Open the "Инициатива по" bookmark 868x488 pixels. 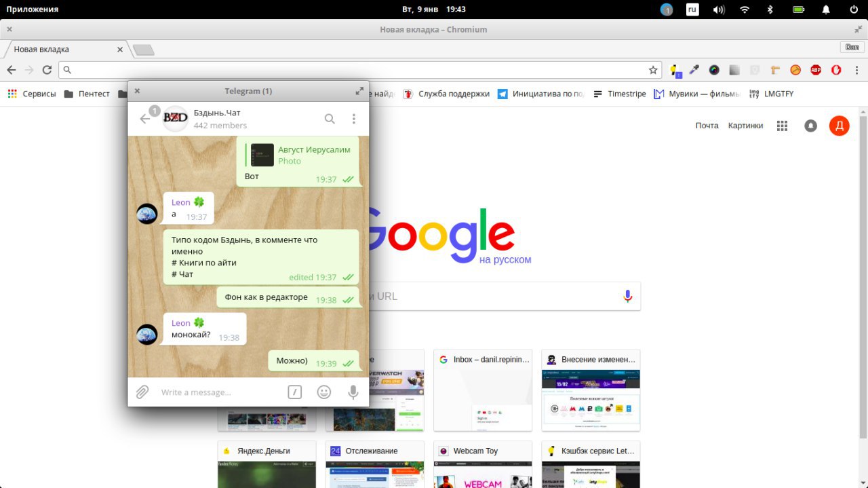[x=540, y=94]
